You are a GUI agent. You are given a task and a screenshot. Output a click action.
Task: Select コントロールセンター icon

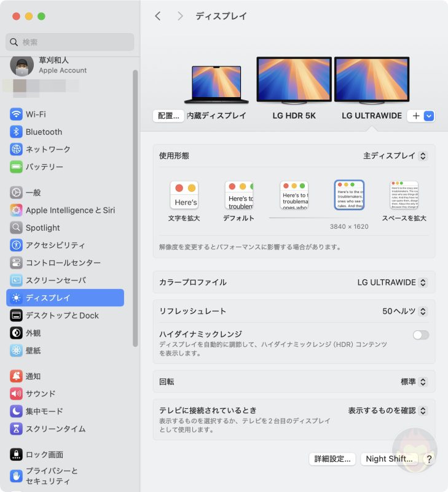16,263
